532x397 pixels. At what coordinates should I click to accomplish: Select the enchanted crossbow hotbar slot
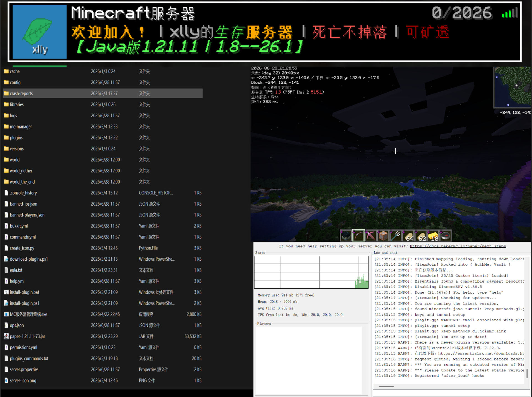click(x=371, y=236)
